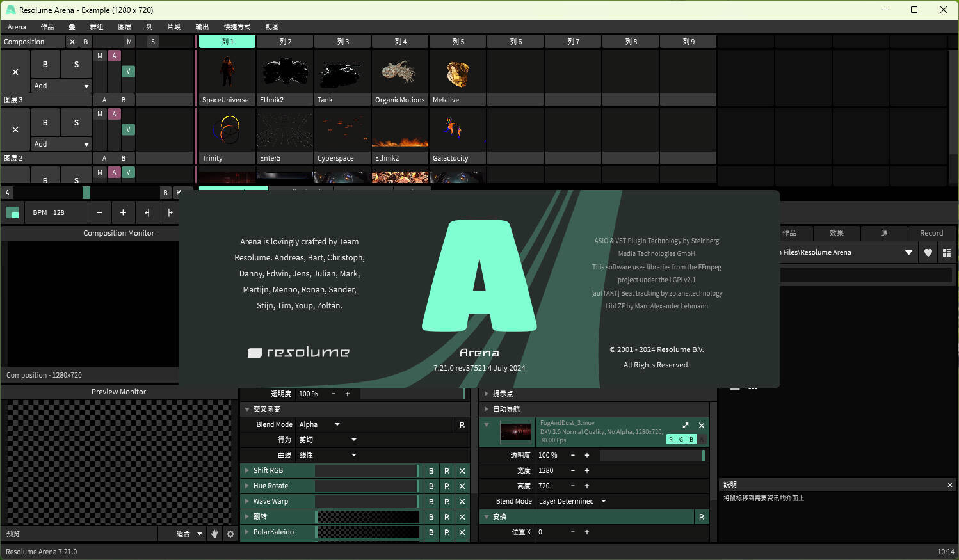Remove the PolarKaleido effect
The image size is (959, 560).
pyautogui.click(x=462, y=532)
